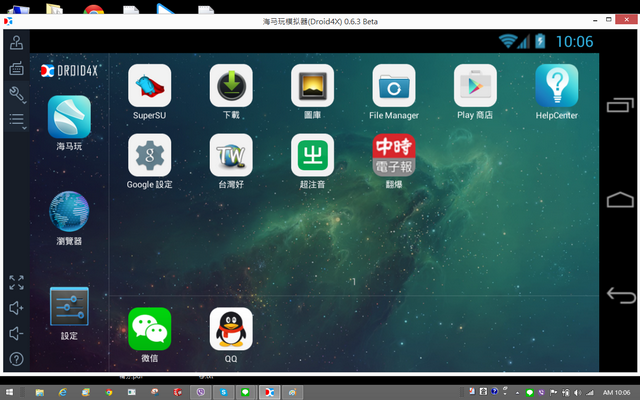This screenshot has width=640, height=400.
Task: Open Chrome from taskbar
Action: [109, 392]
